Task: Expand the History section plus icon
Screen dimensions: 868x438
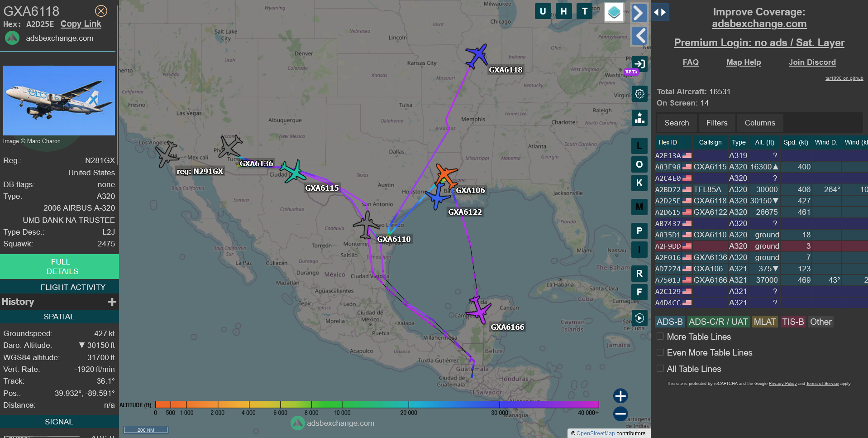Action: coord(112,302)
